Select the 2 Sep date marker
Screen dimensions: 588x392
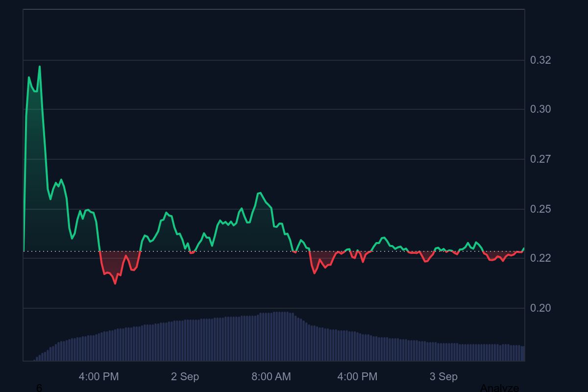(x=185, y=377)
